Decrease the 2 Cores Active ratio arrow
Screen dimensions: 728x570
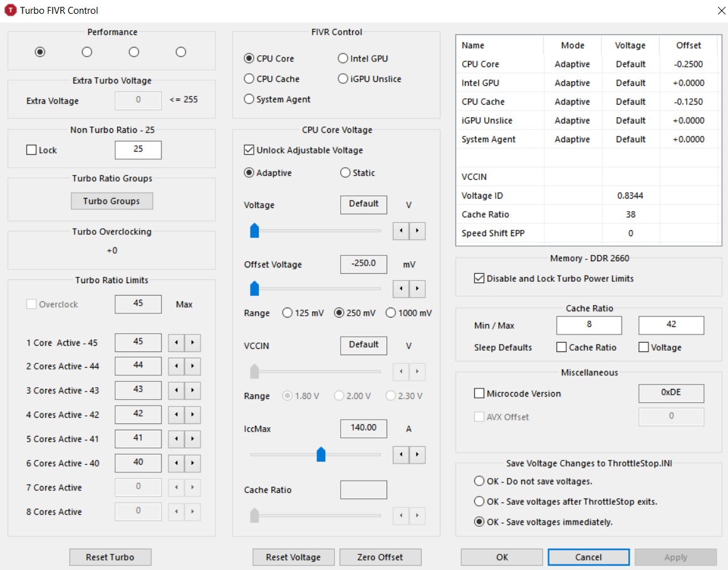[177, 366]
